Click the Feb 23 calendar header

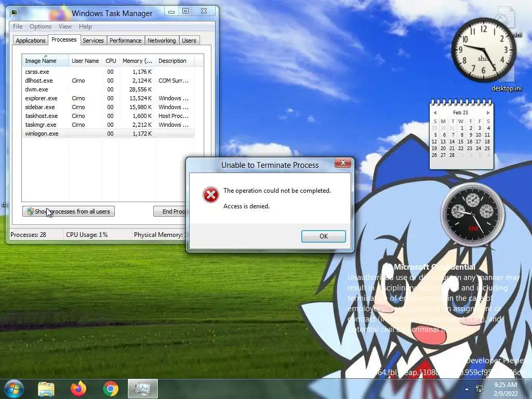pos(460,112)
